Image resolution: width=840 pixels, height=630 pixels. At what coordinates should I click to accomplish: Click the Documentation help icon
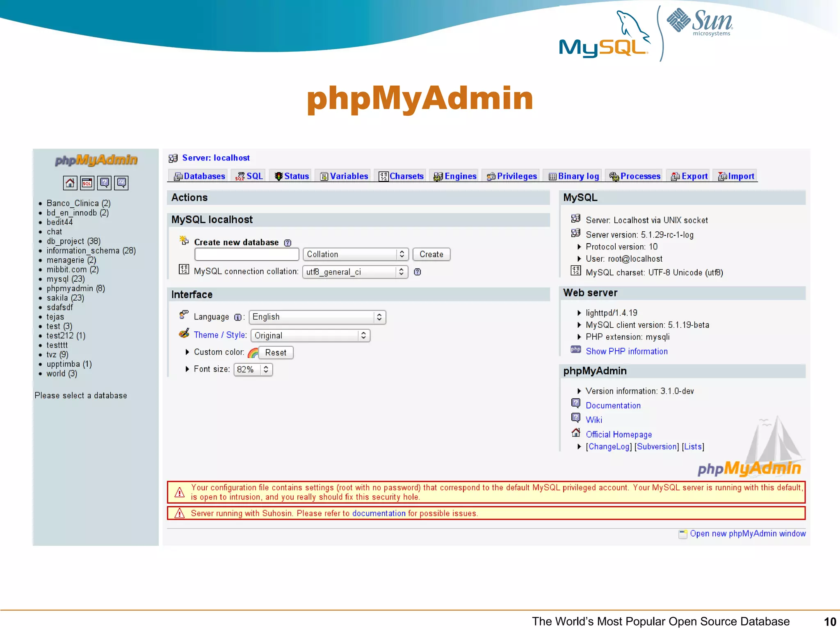(576, 404)
